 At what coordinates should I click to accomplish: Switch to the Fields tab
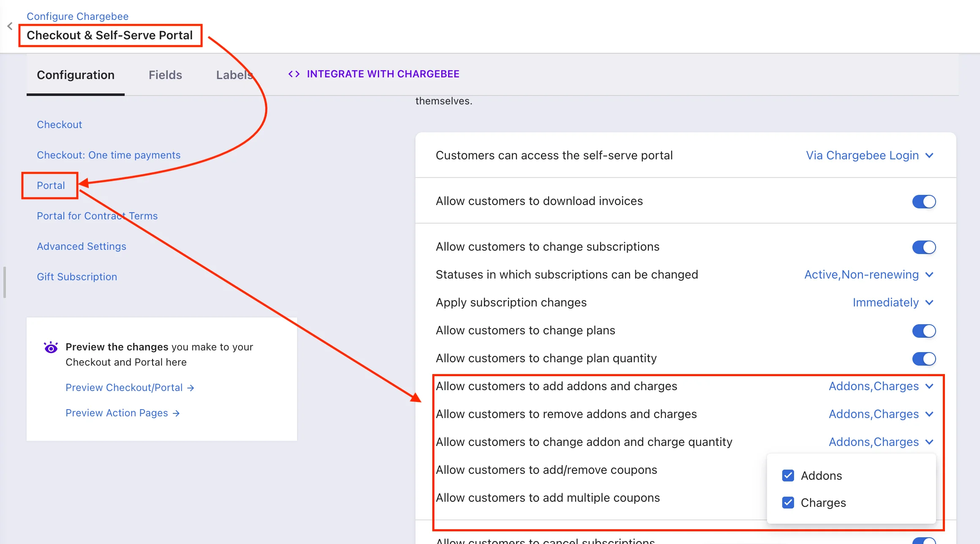(165, 75)
